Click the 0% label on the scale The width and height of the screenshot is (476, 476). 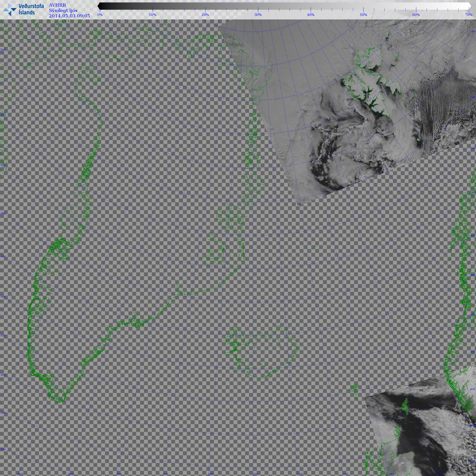[100, 15]
